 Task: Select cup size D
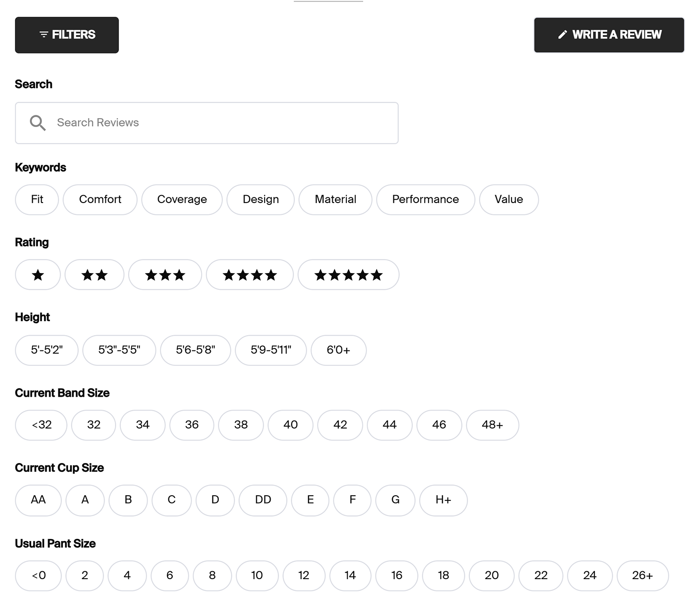coord(215,500)
